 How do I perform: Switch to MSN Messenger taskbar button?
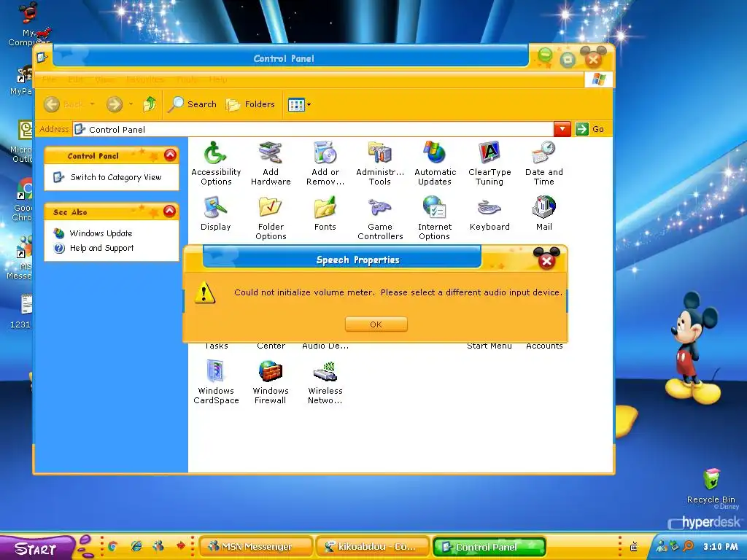pyautogui.click(x=256, y=547)
